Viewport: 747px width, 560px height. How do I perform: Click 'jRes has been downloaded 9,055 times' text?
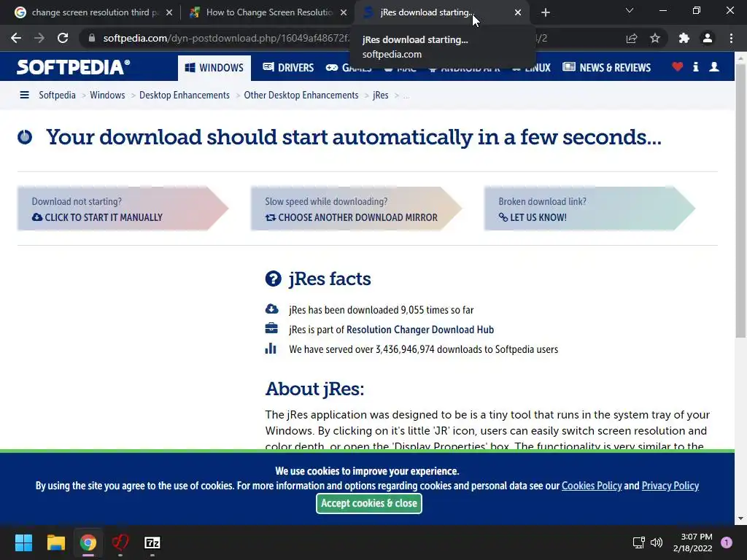[x=381, y=310]
